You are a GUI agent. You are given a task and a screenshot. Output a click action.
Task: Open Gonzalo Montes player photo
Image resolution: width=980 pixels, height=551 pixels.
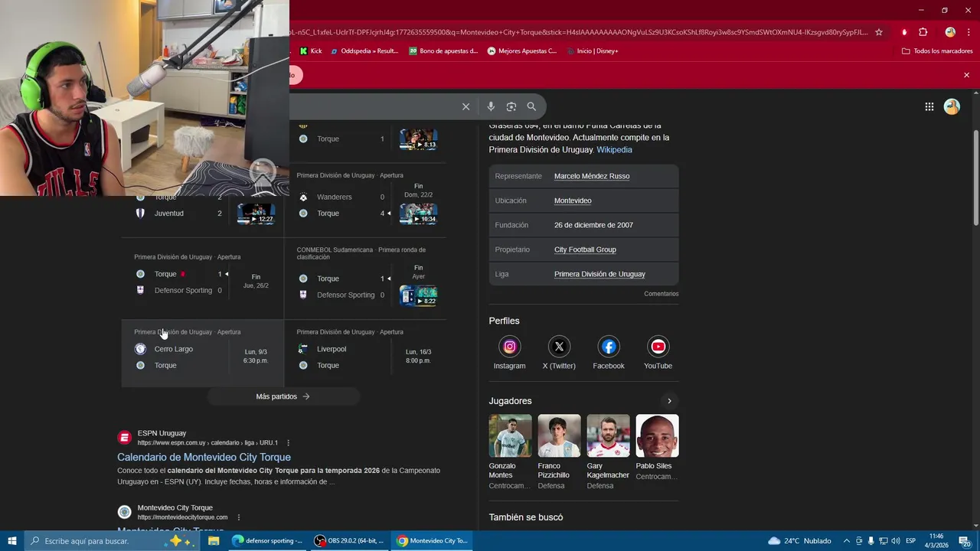pos(510,435)
